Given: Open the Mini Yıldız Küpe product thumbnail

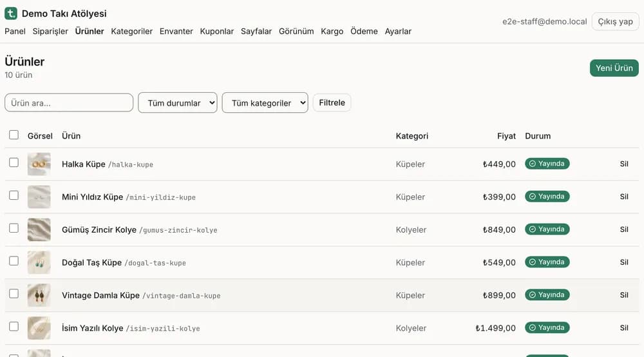Looking at the screenshot, I should coord(39,197).
